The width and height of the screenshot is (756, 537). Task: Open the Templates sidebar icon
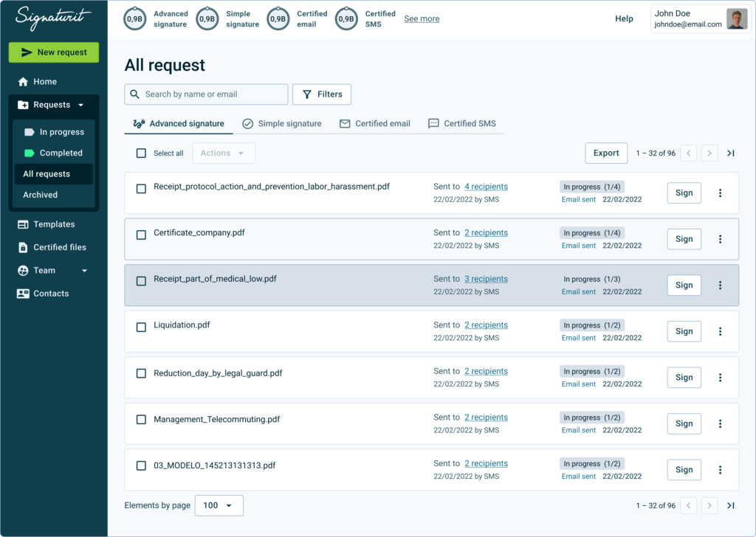(x=23, y=224)
